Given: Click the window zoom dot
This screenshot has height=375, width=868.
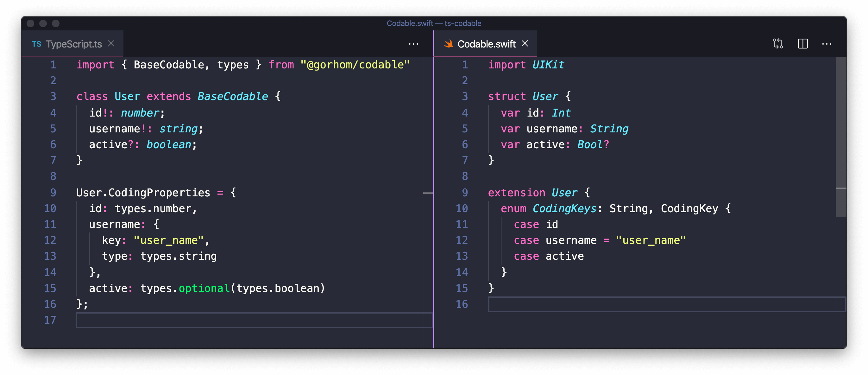Looking at the screenshot, I should click(56, 23).
